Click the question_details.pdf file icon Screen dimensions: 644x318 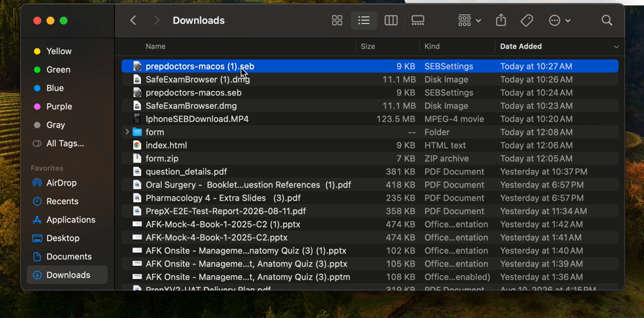click(137, 172)
